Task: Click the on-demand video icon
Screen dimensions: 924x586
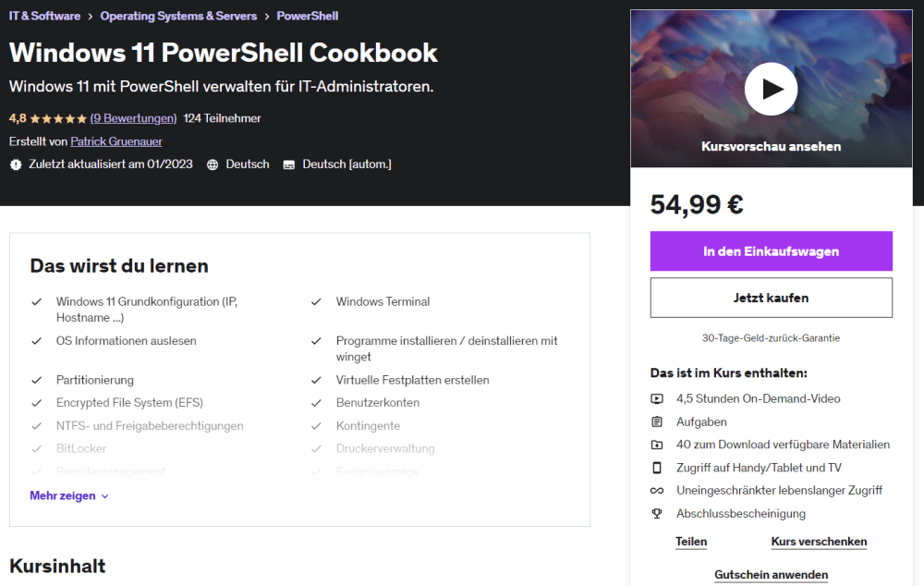Action: tap(657, 399)
